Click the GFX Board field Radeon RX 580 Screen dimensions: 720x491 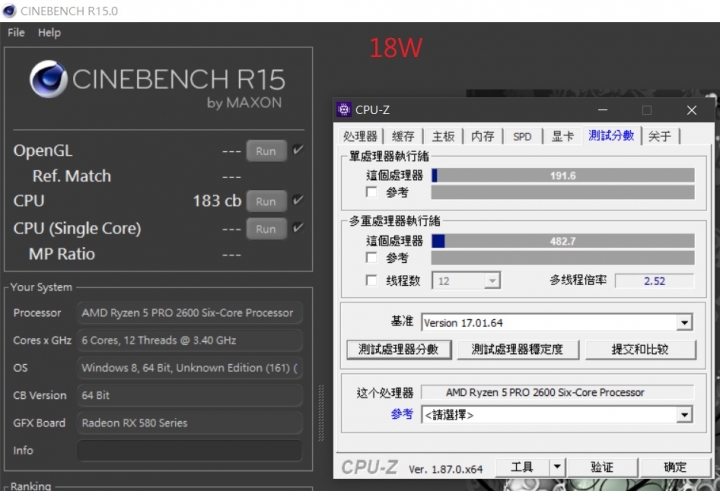190,423
